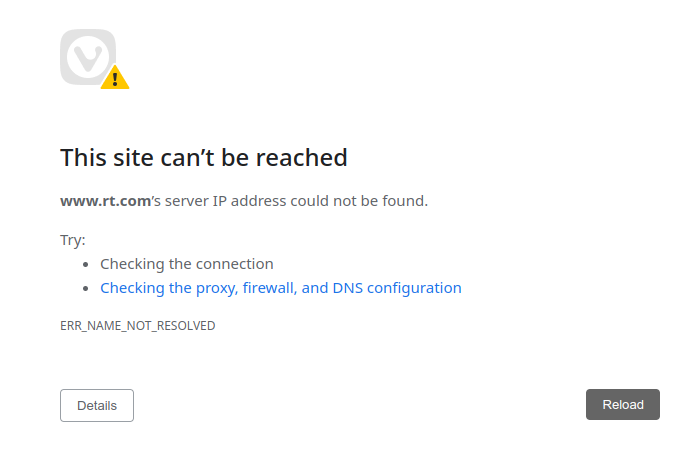Click the bold www.rt.com domain text
The image size is (684, 460).
[105, 201]
